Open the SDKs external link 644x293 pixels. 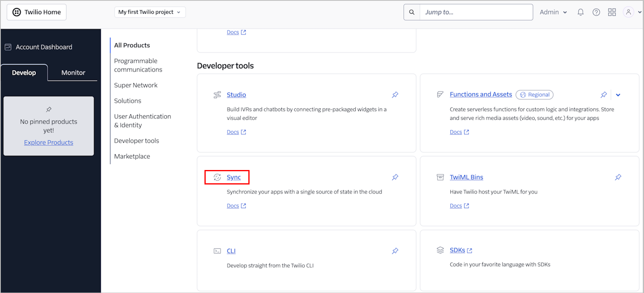(461, 250)
